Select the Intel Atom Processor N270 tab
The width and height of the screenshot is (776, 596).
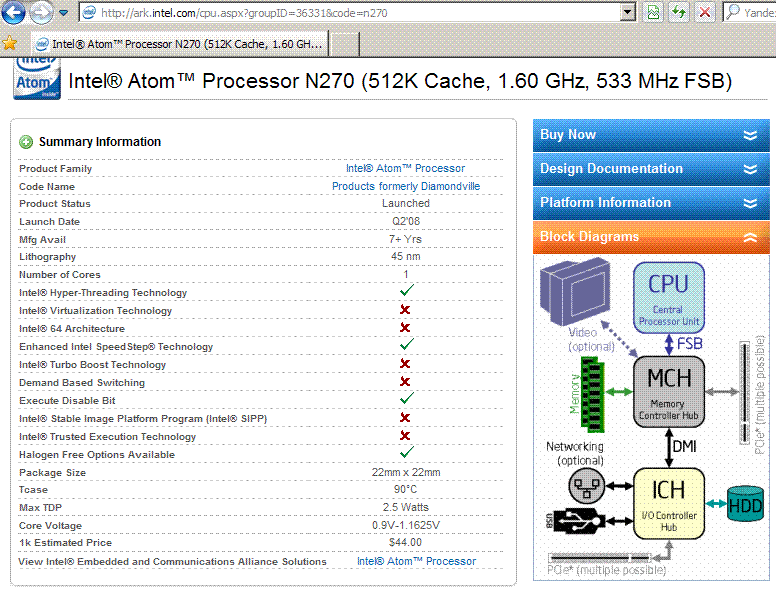click(x=179, y=44)
